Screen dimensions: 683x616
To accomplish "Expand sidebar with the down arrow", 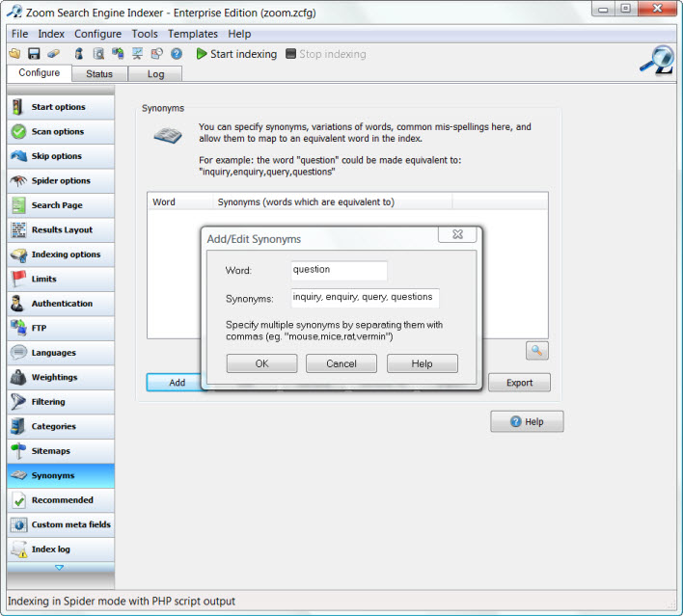I will coord(60,567).
